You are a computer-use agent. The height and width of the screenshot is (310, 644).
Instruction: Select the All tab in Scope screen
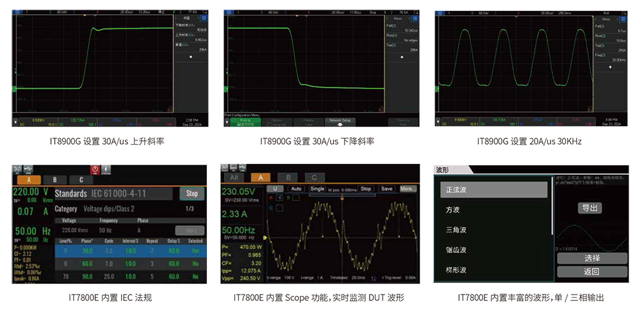234,178
